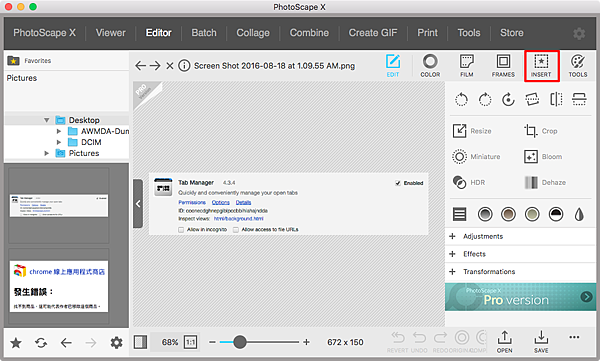Switch to the Viewer tab

(x=111, y=33)
